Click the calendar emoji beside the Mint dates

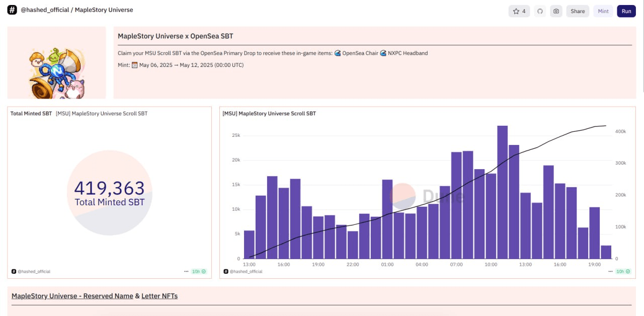pos(134,65)
